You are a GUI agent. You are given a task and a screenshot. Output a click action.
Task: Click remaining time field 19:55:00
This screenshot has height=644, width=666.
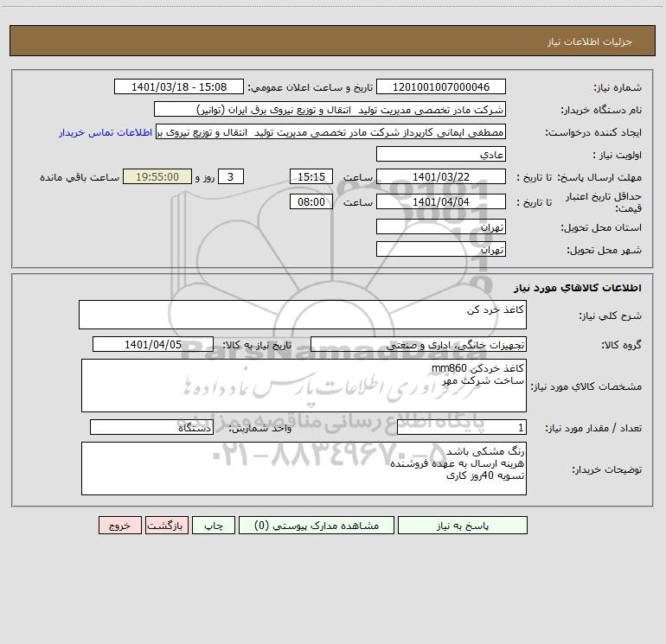(157, 176)
